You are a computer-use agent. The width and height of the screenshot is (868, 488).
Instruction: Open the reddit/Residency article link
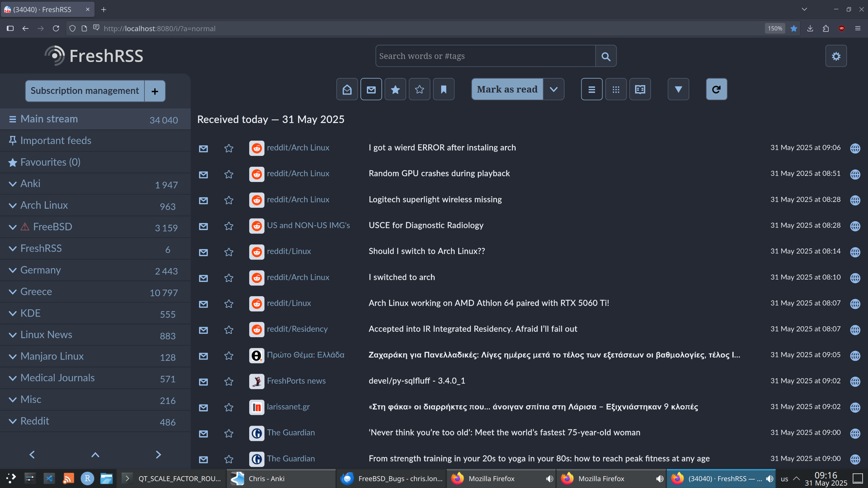pyautogui.click(x=297, y=328)
